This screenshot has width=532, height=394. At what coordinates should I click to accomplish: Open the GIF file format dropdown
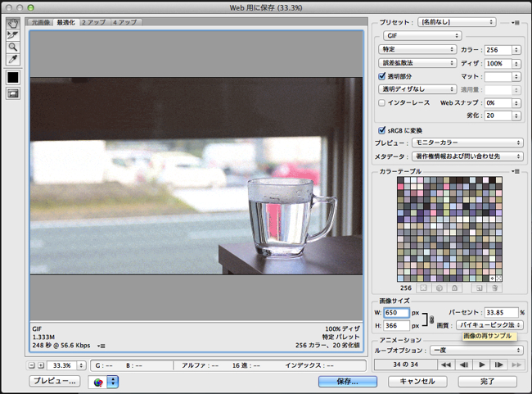(422, 36)
